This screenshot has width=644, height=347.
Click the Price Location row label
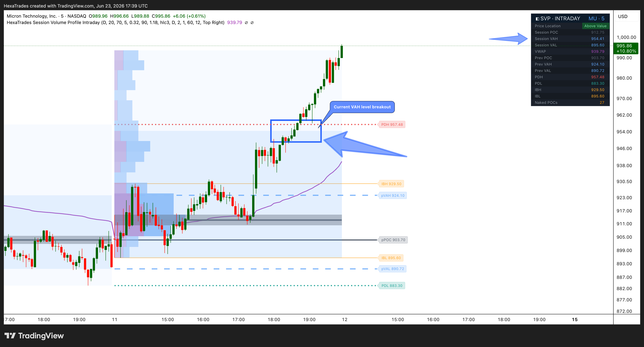tap(547, 26)
